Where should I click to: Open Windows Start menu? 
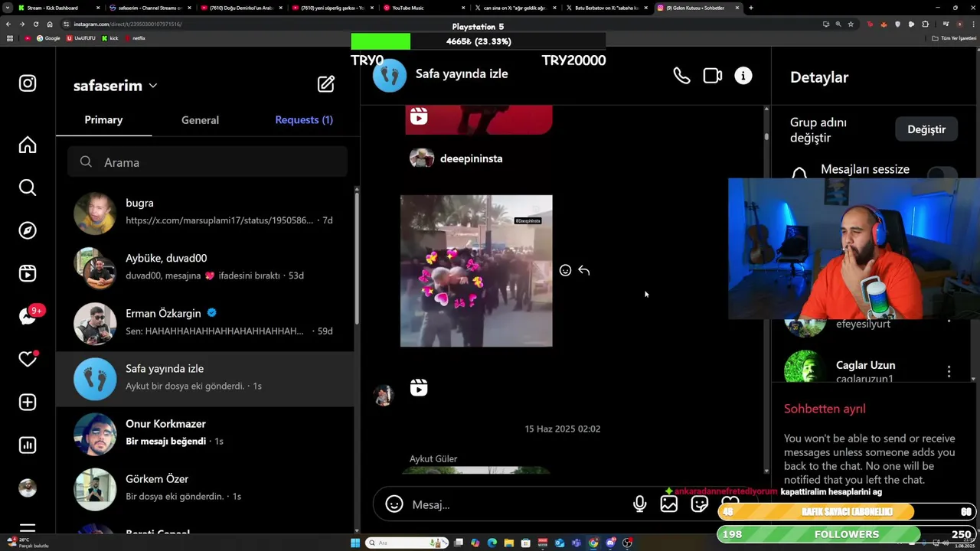[355, 543]
